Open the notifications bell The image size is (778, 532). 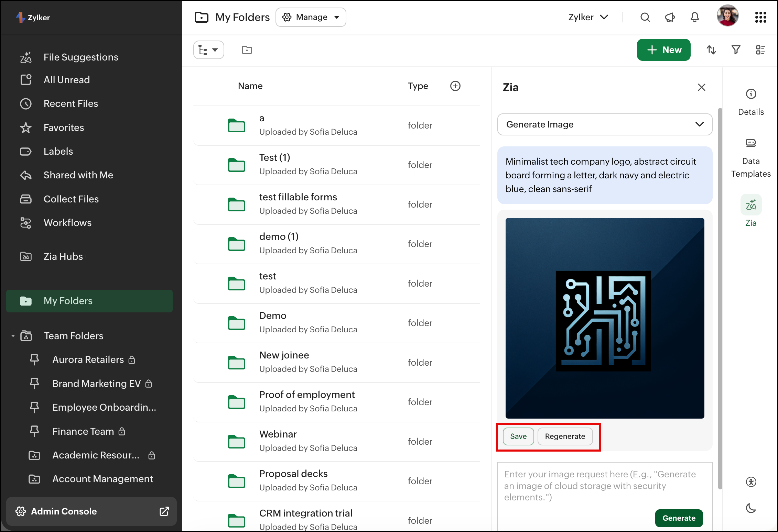(x=694, y=17)
